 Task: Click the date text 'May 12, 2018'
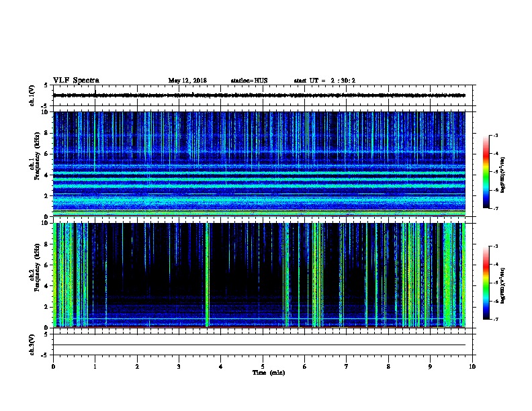click(x=187, y=81)
